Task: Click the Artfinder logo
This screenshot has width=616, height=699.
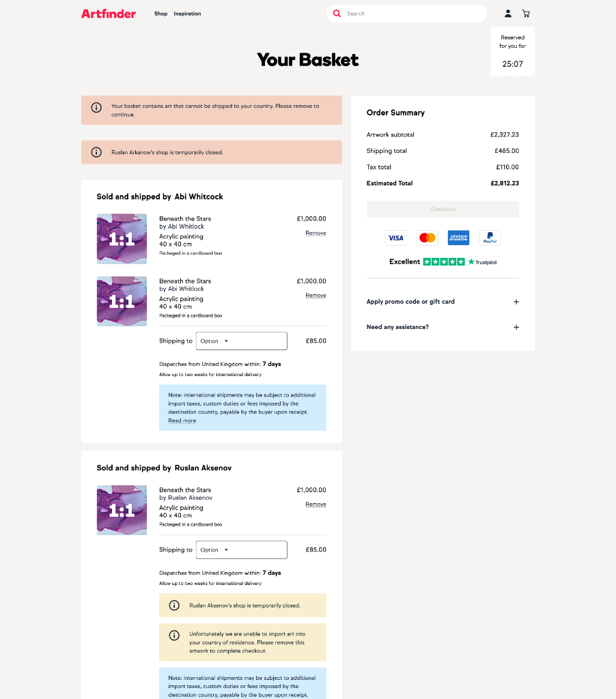Action: coord(108,14)
